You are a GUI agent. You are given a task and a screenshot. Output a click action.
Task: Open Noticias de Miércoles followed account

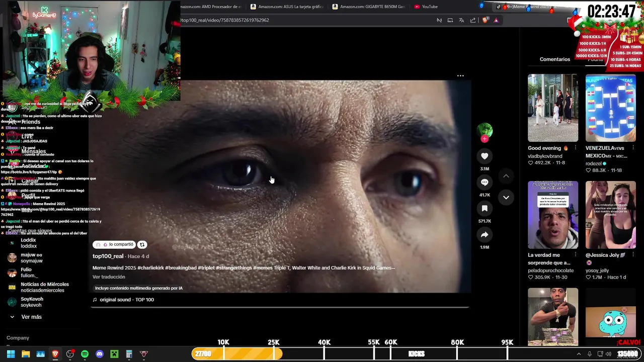coord(38,287)
